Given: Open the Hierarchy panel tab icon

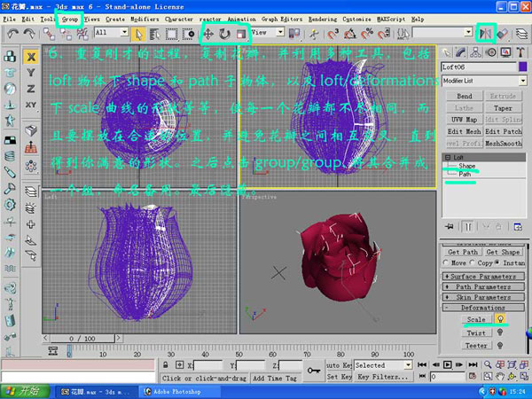Looking at the screenshot, I should click(x=475, y=52).
